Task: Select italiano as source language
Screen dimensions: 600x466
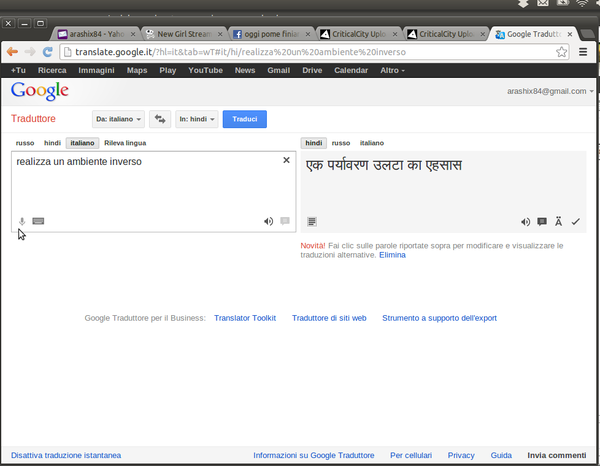Action: click(82, 143)
